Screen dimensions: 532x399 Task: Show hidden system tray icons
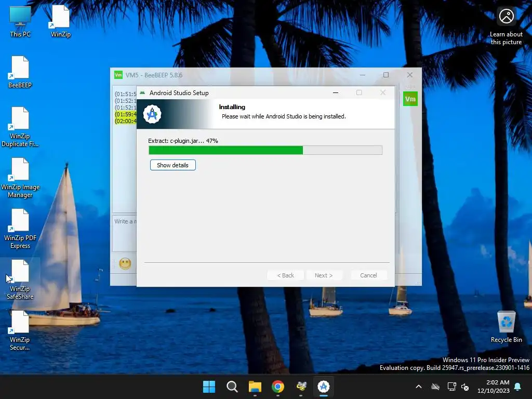coord(419,387)
